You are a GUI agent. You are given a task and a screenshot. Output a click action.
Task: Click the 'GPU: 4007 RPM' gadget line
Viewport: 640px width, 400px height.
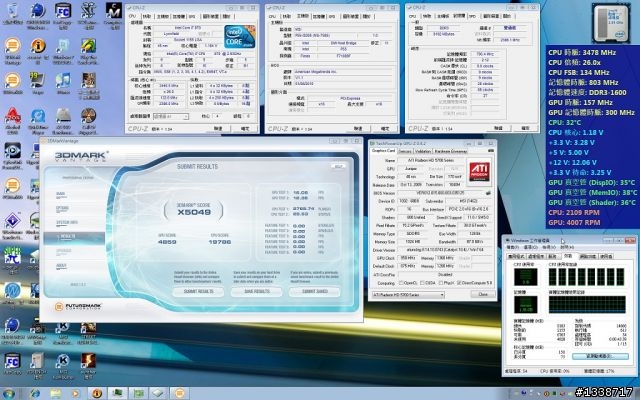(x=574, y=222)
